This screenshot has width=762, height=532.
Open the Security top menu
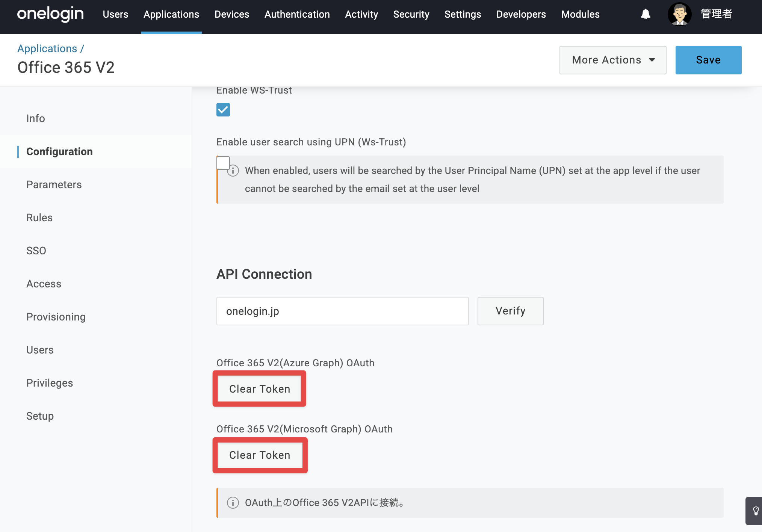click(x=411, y=14)
